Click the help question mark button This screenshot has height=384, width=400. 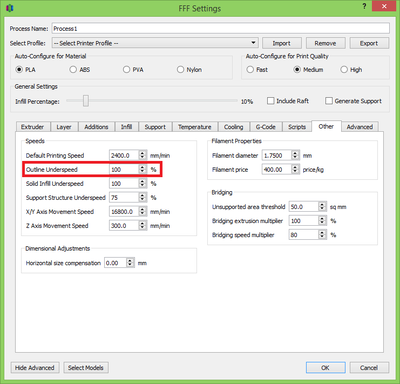[x=364, y=6]
